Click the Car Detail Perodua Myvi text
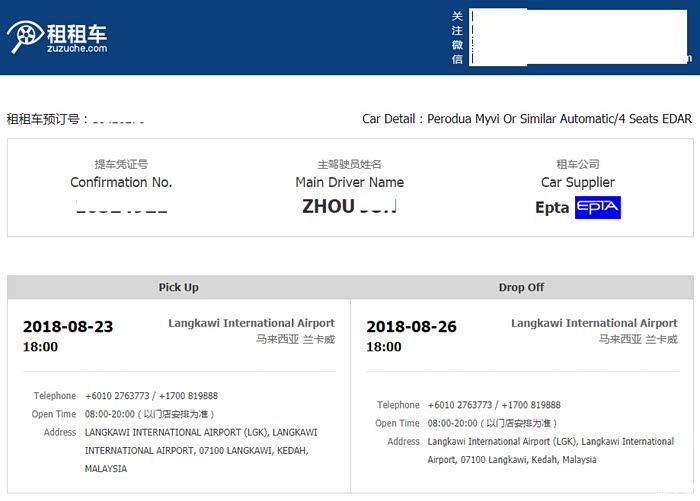The width and height of the screenshot is (700, 501). 526,119
